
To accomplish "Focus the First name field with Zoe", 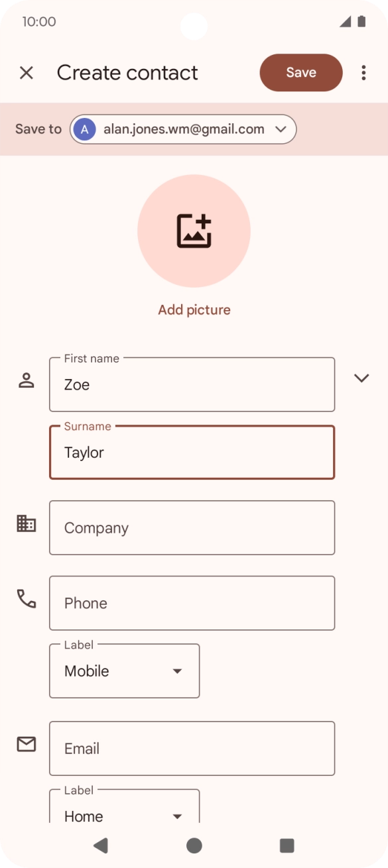I will tap(192, 384).
